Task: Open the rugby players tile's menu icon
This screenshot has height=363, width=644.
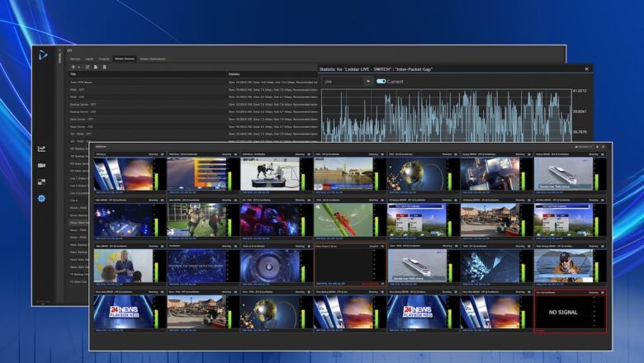Action: click(236, 200)
